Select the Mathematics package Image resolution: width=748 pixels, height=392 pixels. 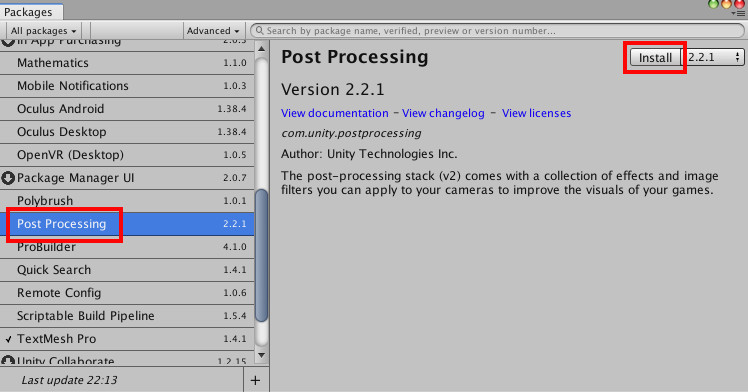coord(127,63)
